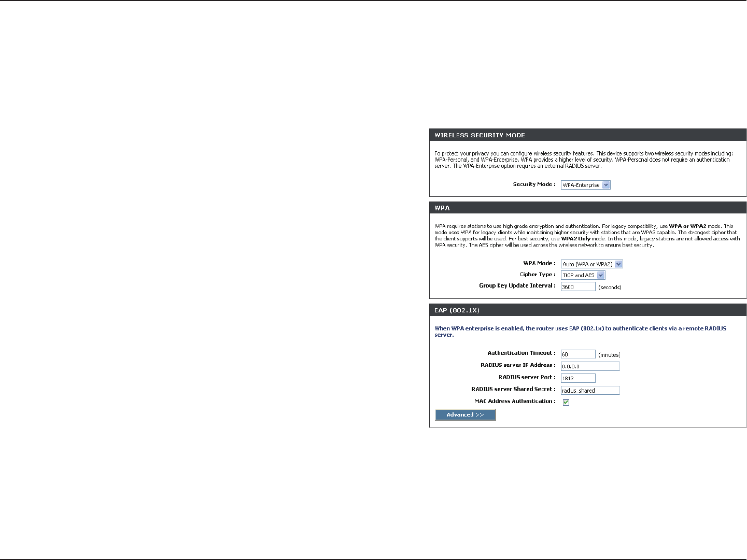Image resolution: width=747 pixels, height=560 pixels.
Task: Open the Security Mode dropdown
Action: point(585,185)
